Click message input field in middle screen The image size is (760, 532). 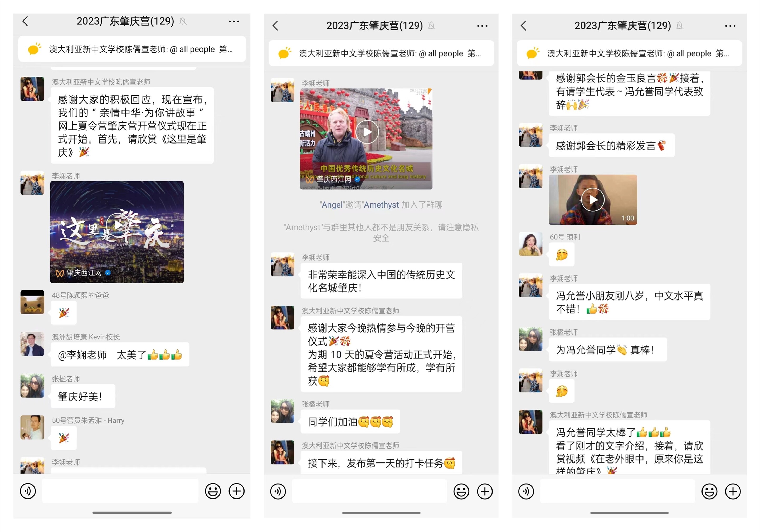(370, 491)
